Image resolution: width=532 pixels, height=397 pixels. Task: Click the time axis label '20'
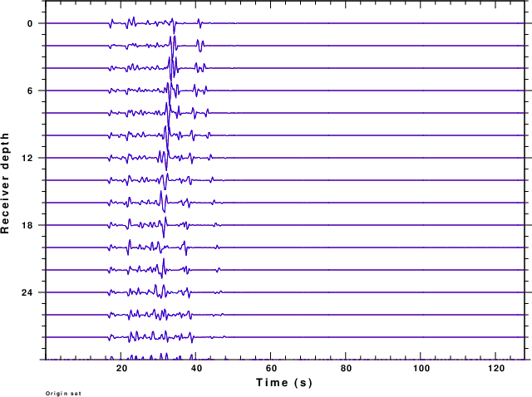coord(121,369)
